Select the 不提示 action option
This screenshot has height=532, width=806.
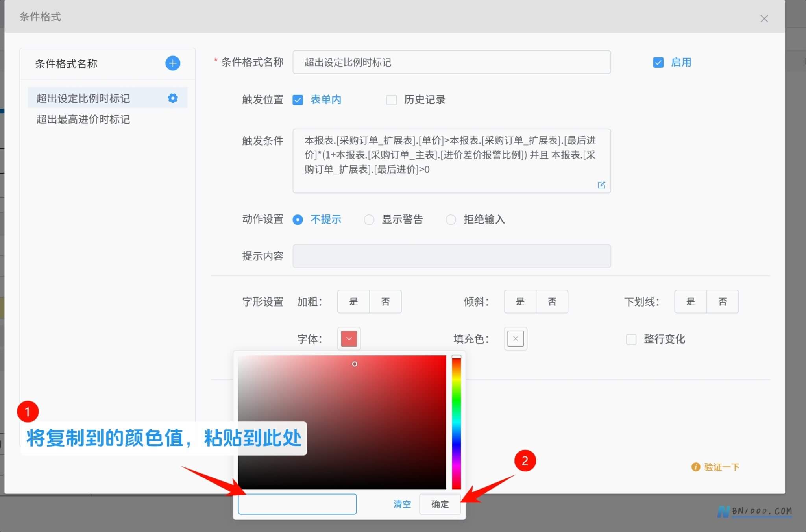298,220
